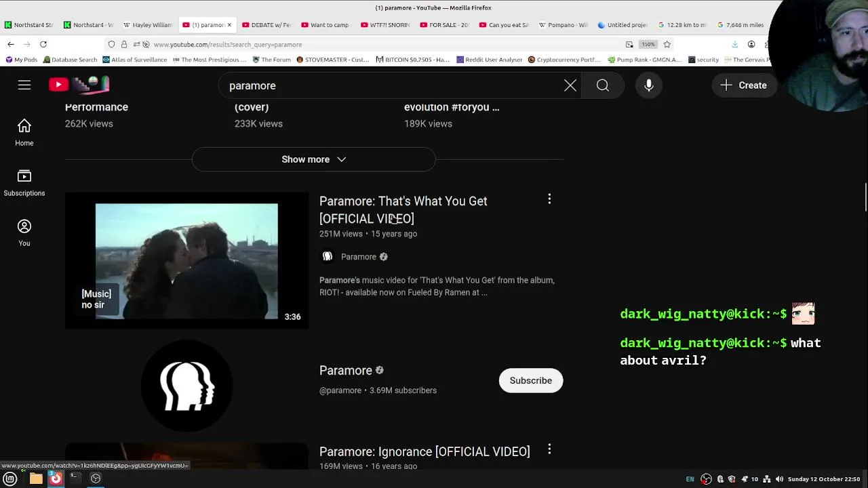The height and width of the screenshot is (488, 868).
Task: Switch to the WTF?! SNORIN tab
Action: (x=385, y=25)
